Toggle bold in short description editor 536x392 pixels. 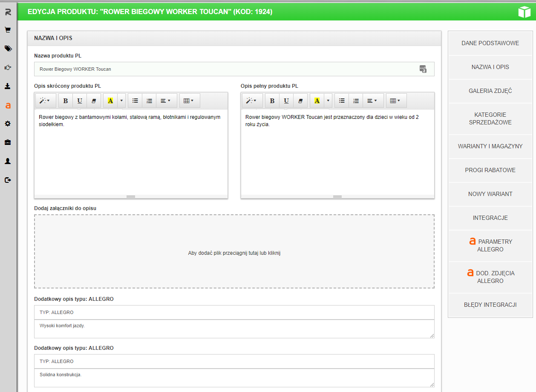click(x=66, y=101)
